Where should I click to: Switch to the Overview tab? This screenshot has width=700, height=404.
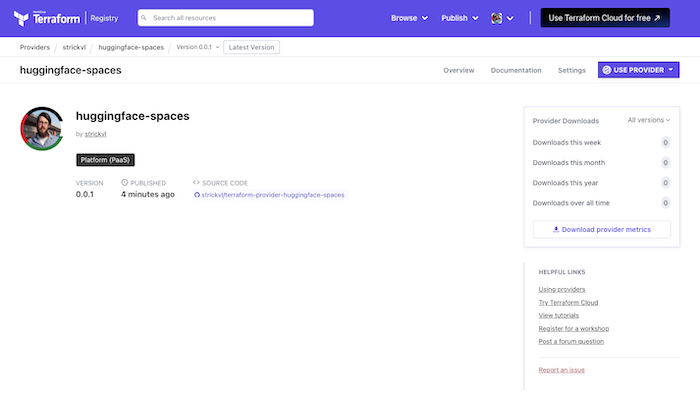click(x=458, y=70)
